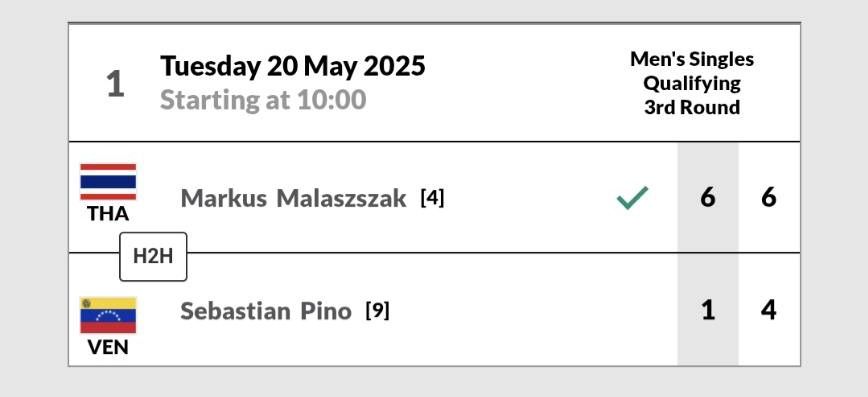
Task: Click Pino's seed number [9]
Action: point(378,310)
